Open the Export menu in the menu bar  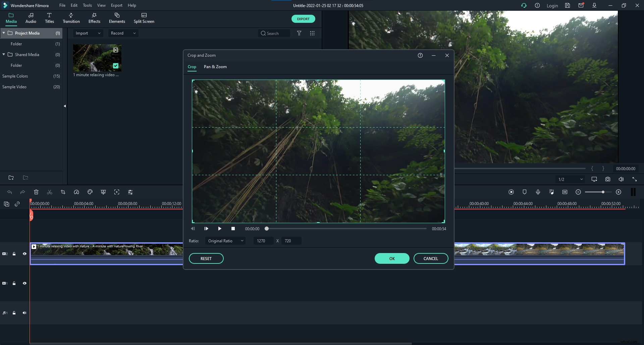[116, 5]
